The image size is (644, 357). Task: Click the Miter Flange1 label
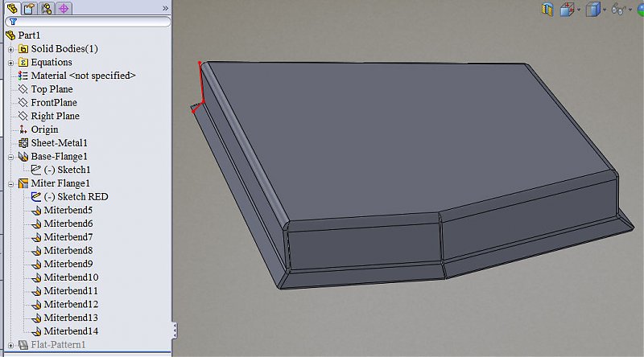click(x=60, y=183)
